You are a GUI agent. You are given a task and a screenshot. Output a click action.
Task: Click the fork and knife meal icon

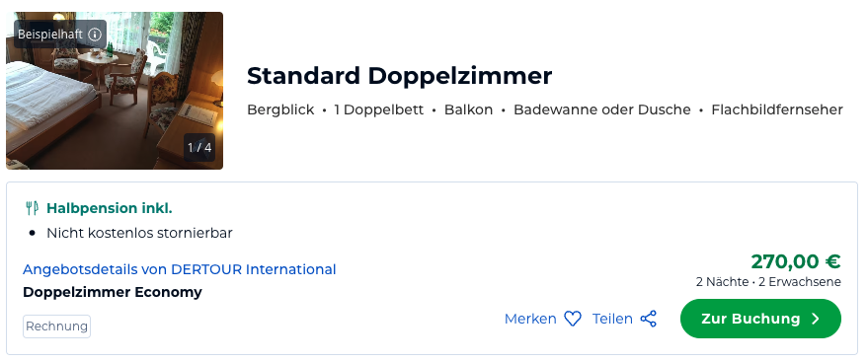[32, 208]
